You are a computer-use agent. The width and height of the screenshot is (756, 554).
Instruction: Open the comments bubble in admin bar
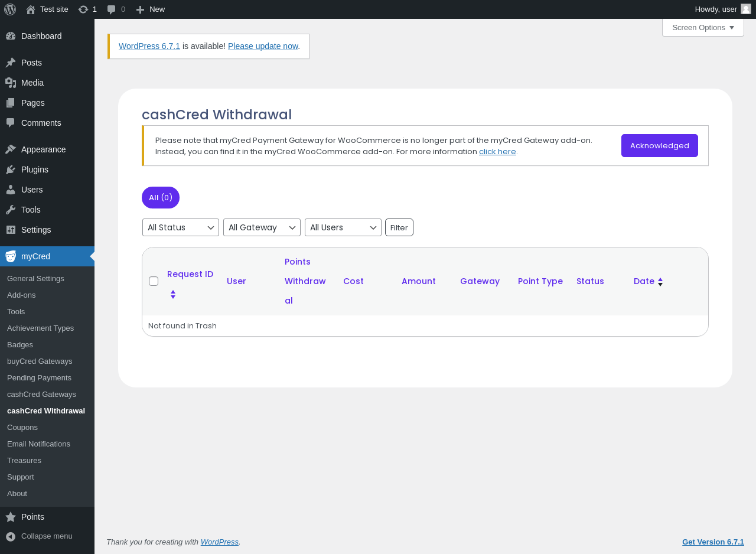click(x=111, y=9)
